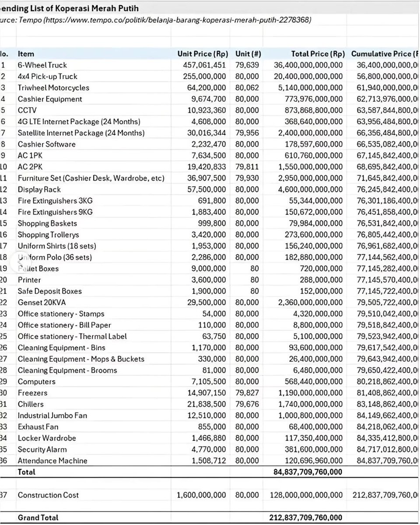Select the "Locker Wardrobe" item cell

click(x=47, y=438)
